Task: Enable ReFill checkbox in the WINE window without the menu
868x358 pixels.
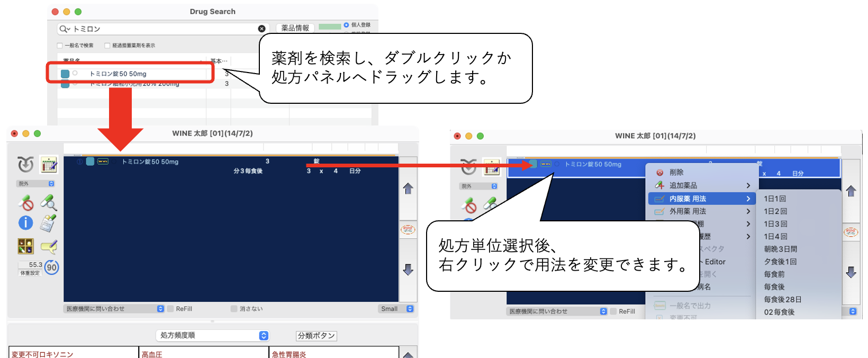Action: 170,309
